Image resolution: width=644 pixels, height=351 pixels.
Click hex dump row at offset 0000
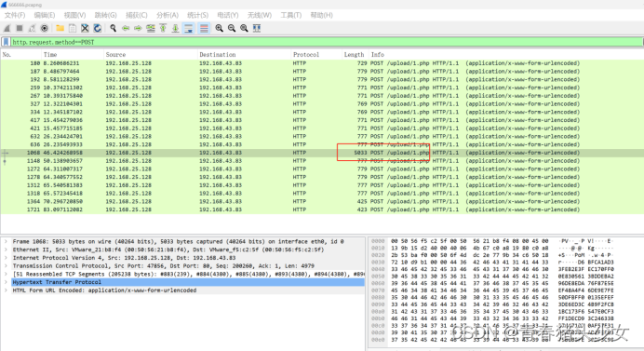click(492, 241)
